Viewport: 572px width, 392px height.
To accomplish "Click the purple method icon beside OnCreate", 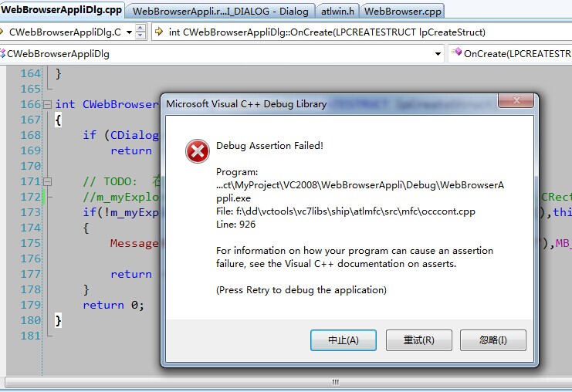I will [x=456, y=52].
